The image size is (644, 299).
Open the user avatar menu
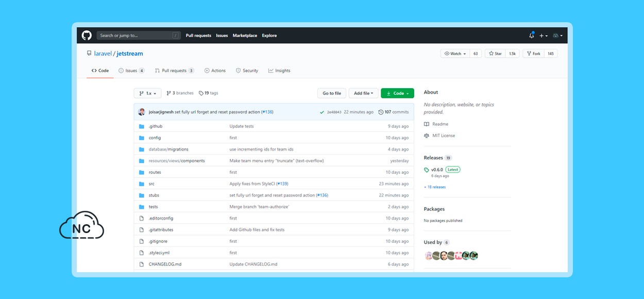(557, 36)
